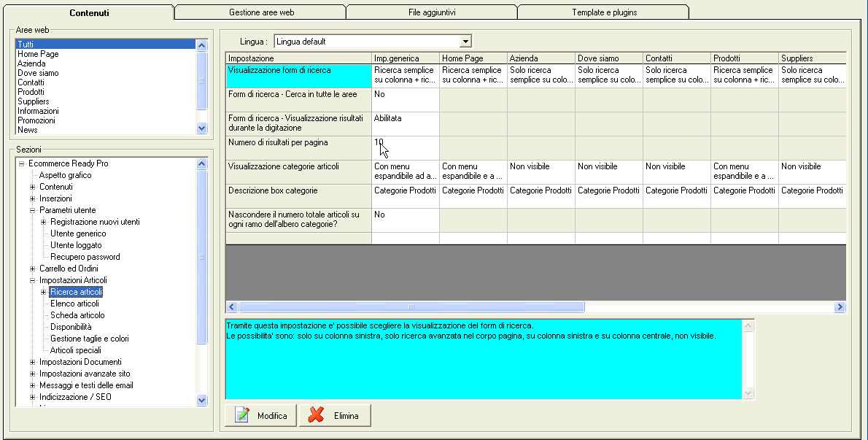Open the File aggiuntivi tab
This screenshot has width=868, height=440.
pyautogui.click(x=432, y=12)
